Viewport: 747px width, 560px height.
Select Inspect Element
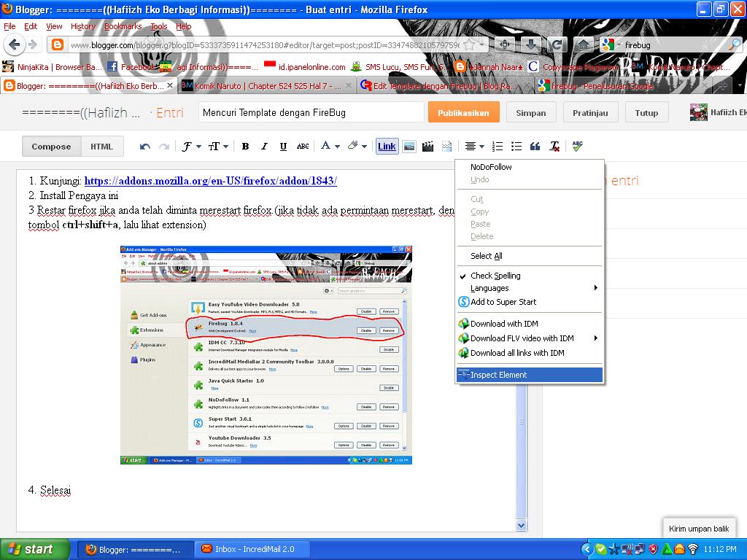click(x=530, y=375)
